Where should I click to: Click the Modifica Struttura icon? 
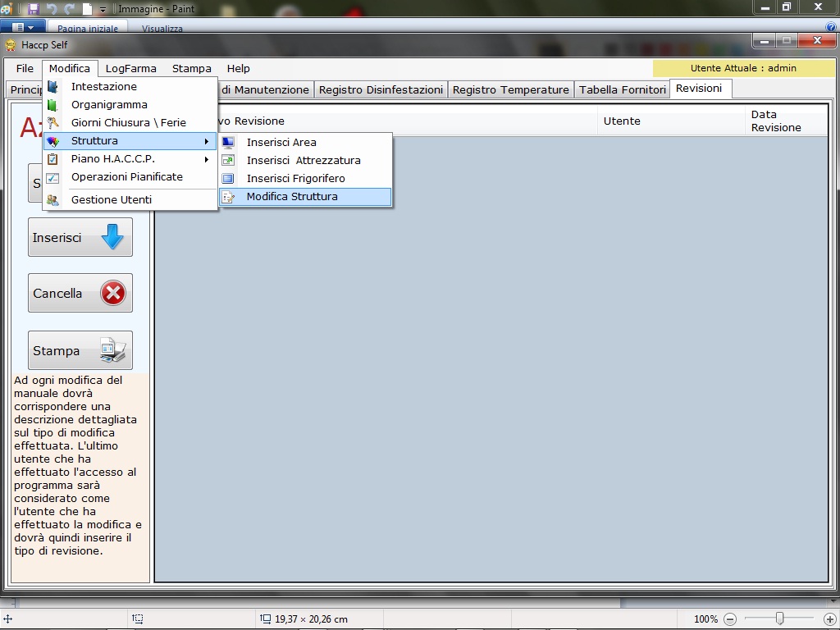[x=228, y=197]
